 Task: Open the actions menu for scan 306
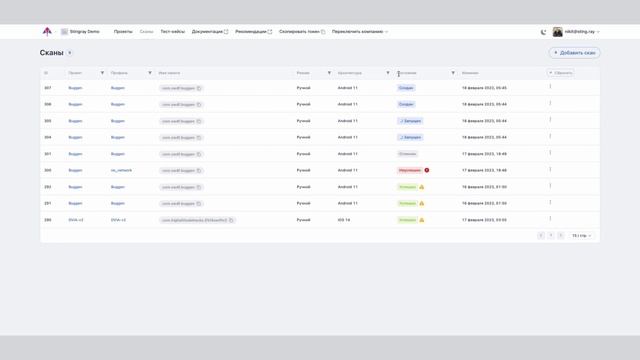click(x=550, y=103)
